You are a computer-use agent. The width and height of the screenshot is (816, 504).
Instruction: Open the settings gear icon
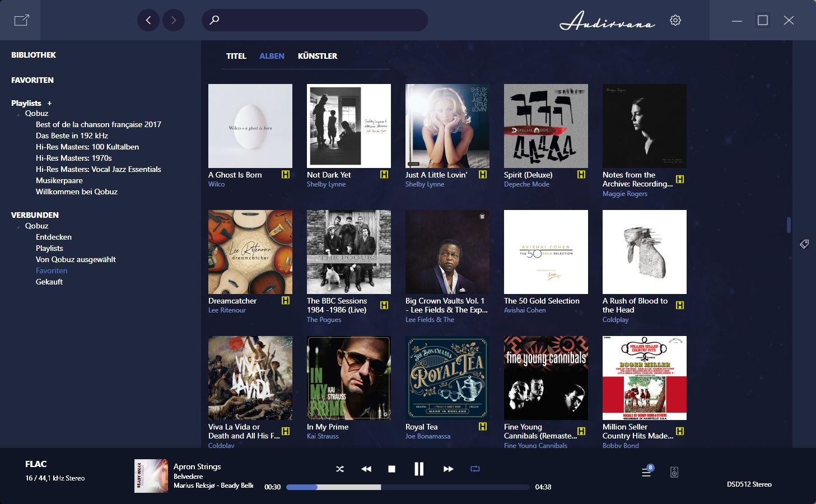click(x=675, y=20)
